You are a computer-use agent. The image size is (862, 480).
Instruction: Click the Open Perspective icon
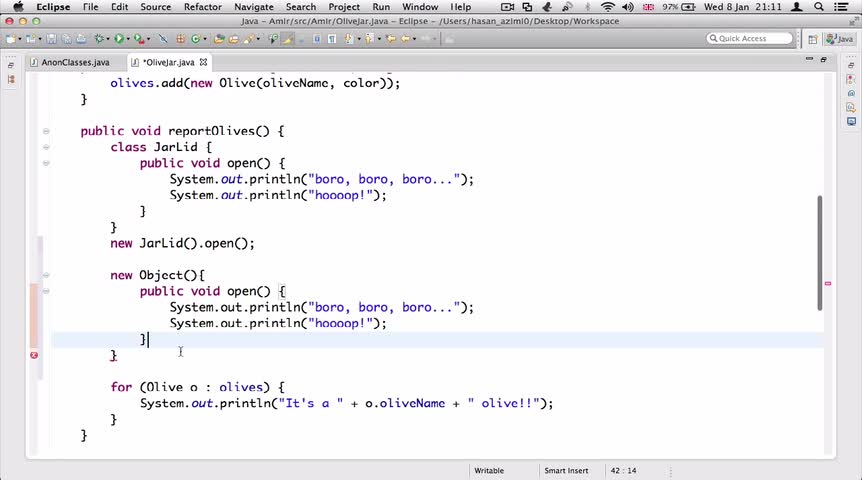[x=813, y=39]
